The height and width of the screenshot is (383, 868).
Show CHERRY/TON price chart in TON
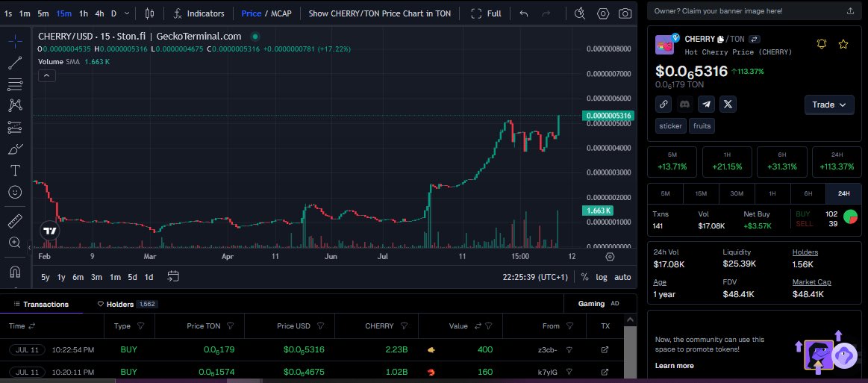point(379,13)
